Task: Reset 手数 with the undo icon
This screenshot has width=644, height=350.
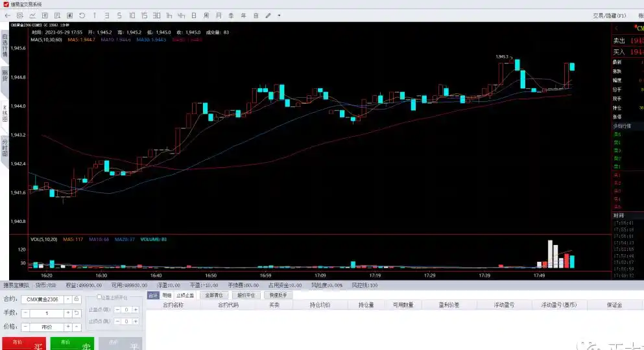Action: tap(77, 313)
